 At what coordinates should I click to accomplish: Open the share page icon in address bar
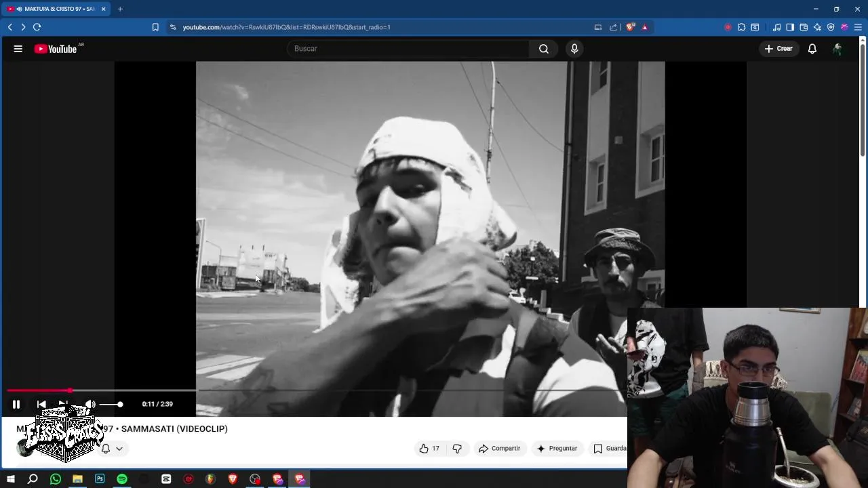pyautogui.click(x=613, y=27)
